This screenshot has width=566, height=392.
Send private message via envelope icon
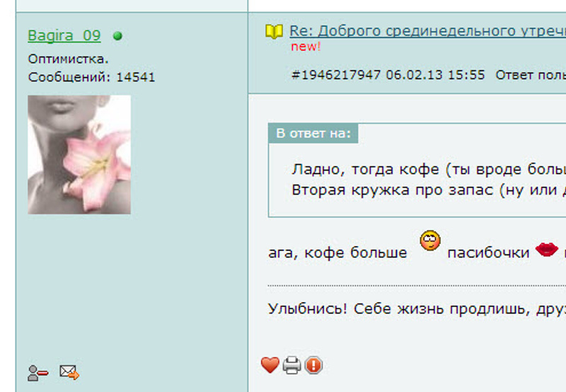pos(69,372)
